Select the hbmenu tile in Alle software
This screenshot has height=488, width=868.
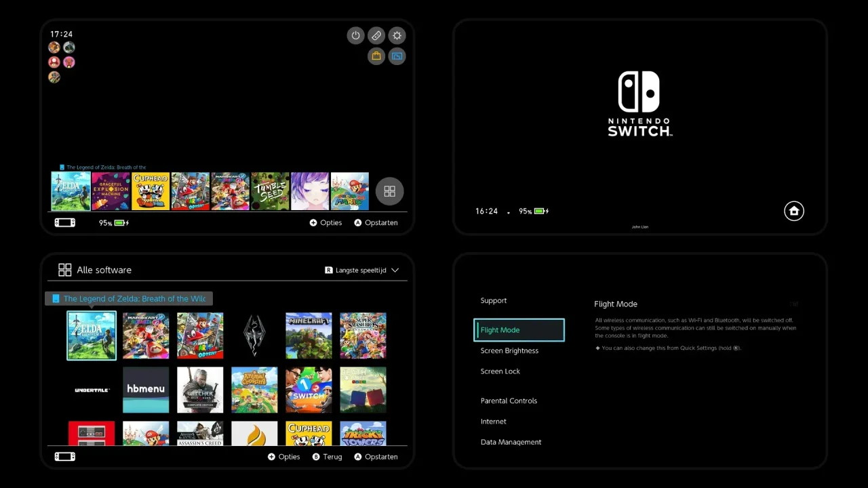146,390
